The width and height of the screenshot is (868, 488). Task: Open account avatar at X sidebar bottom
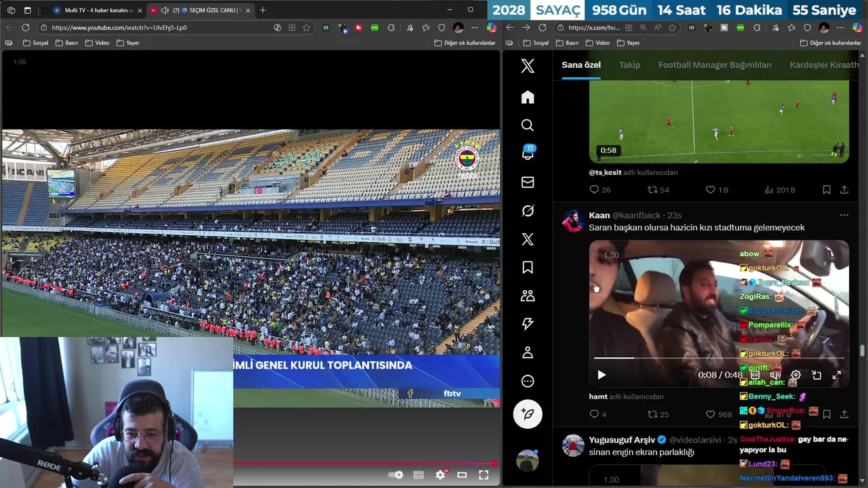528,460
